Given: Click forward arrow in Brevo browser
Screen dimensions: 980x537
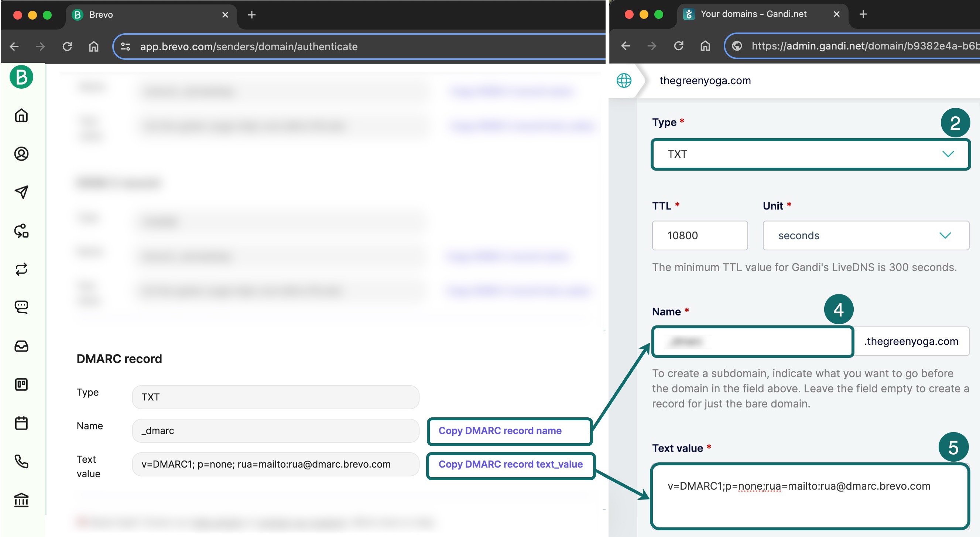Looking at the screenshot, I should click(40, 47).
